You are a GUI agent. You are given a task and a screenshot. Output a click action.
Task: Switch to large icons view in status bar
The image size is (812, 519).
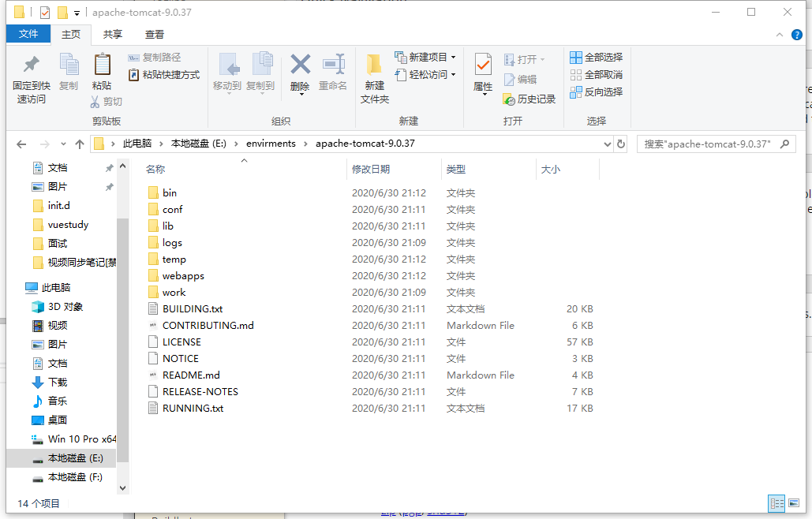(x=794, y=503)
